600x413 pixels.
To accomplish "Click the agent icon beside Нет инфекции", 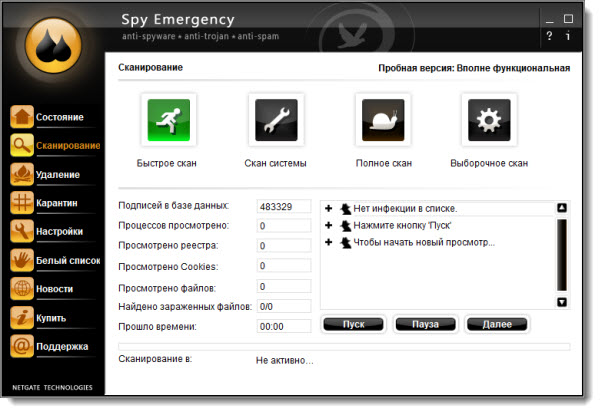I will pos(346,209).
